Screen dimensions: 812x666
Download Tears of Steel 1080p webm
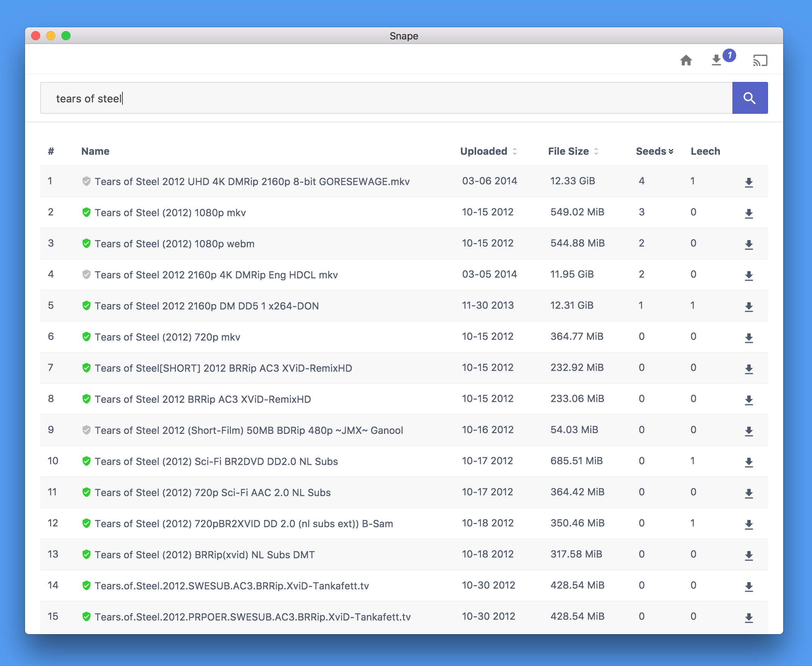click(748, 245)
